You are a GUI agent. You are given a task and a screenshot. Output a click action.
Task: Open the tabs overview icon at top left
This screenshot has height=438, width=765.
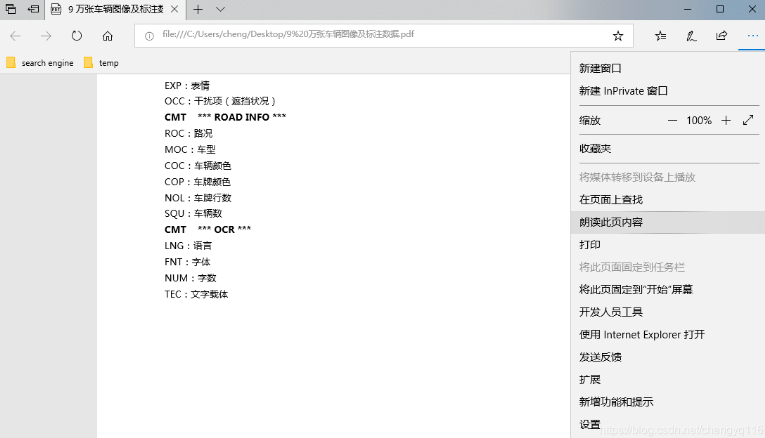(x=10, y=9)
